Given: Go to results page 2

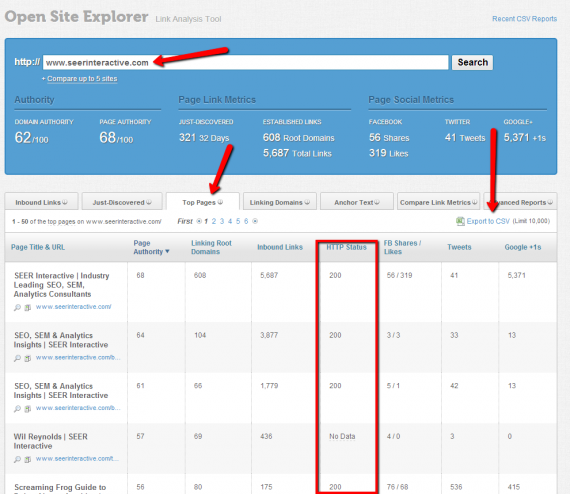Looking at the screenshot, I should 214,221.
